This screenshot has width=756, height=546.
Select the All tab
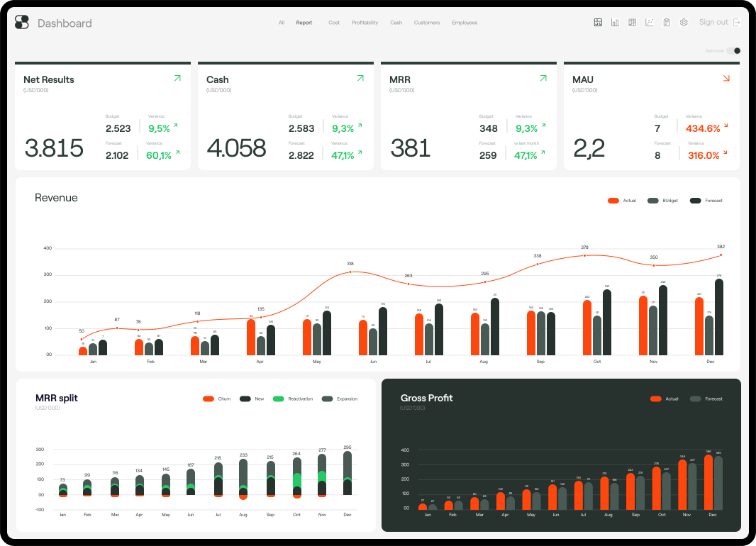282,23
